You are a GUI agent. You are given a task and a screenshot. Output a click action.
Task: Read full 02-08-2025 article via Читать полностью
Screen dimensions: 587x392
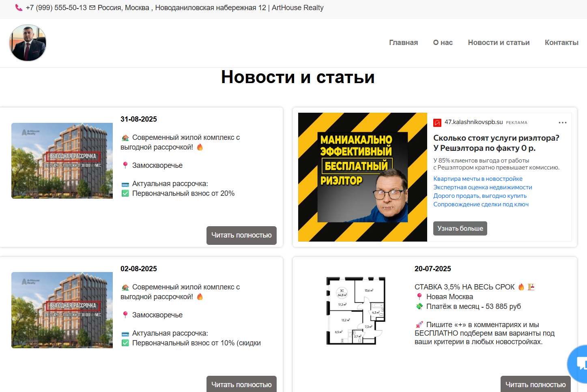(241, 384)
